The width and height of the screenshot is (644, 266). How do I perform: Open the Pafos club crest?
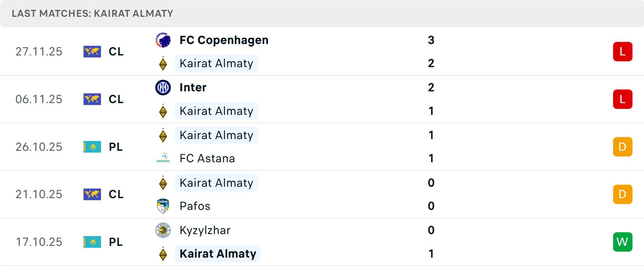(x=163, y=206)
